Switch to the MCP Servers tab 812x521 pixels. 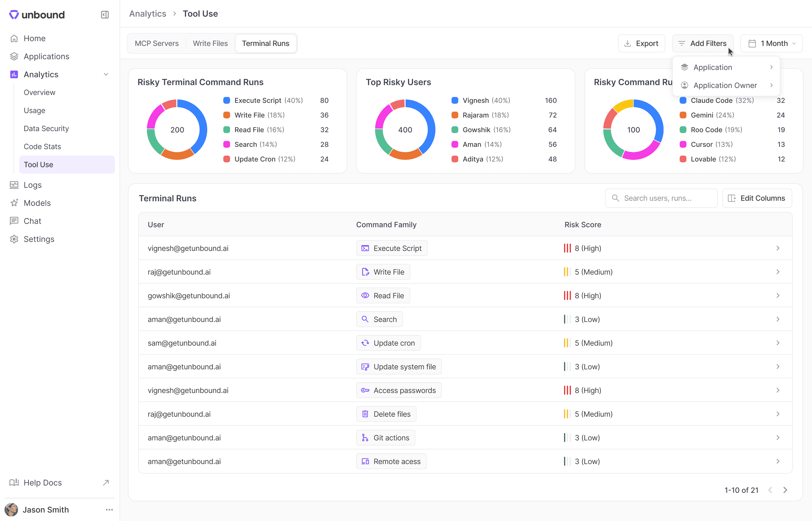(x=157, y=43)
